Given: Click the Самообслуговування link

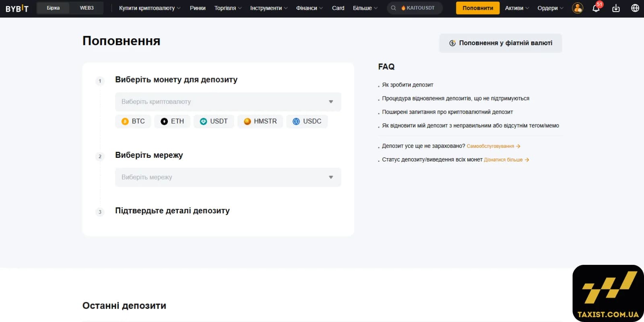Looking at the screenshot, I should pyautogui.click(x=493, y=146).
